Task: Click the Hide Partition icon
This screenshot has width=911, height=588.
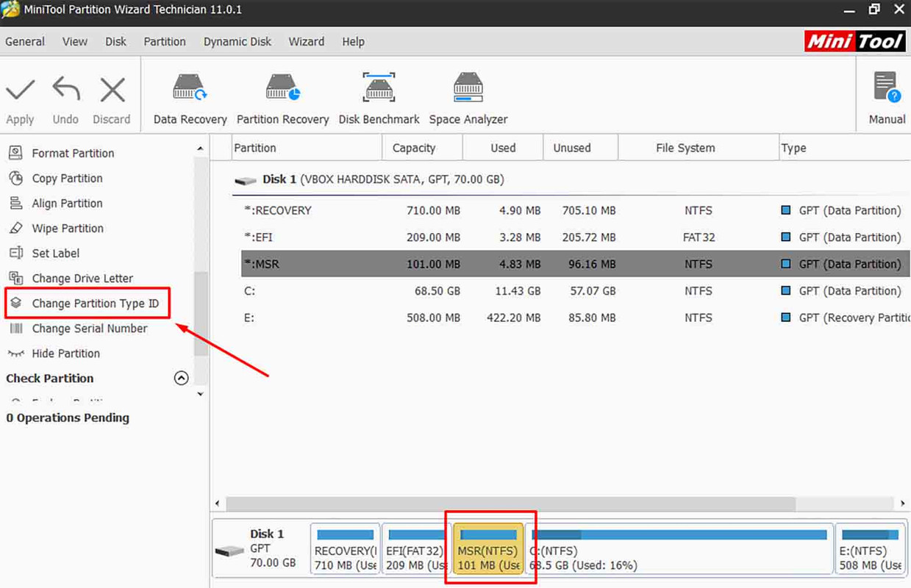Action: point(15,353)
